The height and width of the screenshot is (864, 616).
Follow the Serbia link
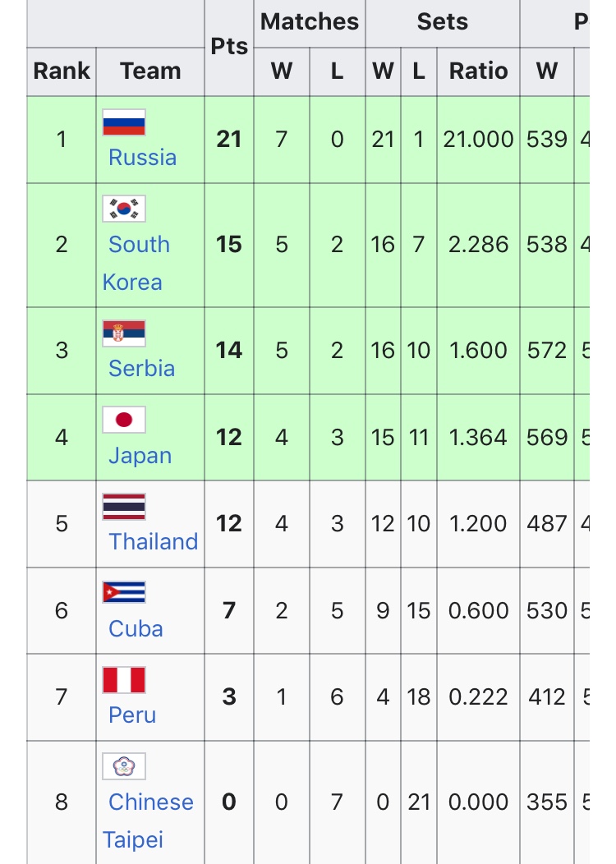click(x=141, y=369)
